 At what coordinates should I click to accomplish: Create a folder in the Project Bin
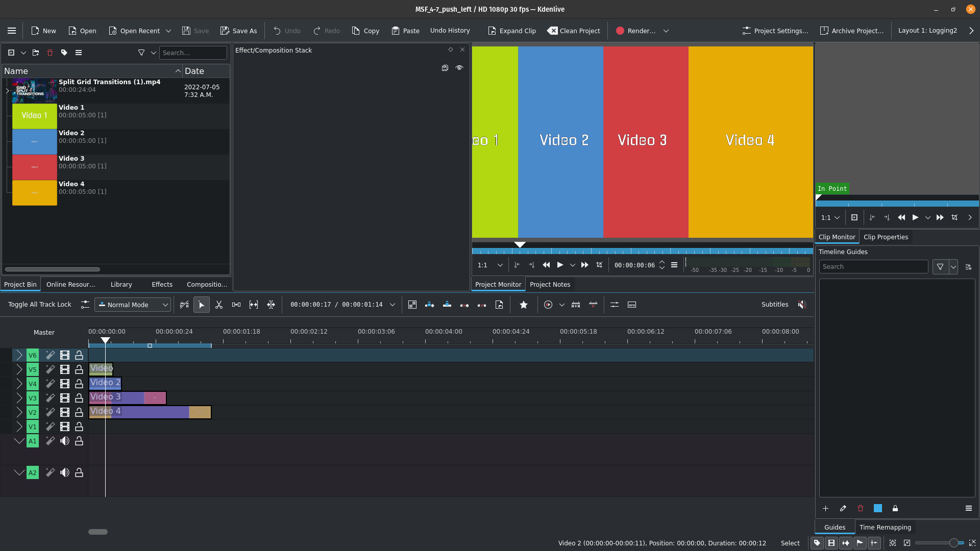coord(36,53)
